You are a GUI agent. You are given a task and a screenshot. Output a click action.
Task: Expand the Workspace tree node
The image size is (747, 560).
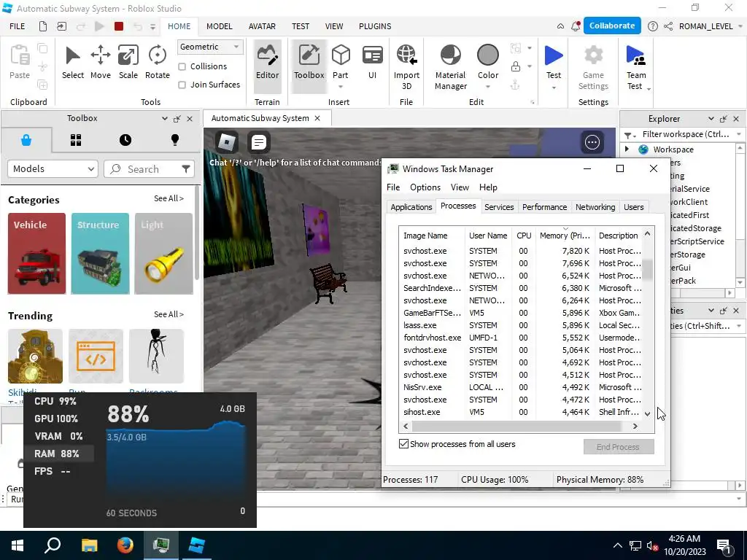627,149
